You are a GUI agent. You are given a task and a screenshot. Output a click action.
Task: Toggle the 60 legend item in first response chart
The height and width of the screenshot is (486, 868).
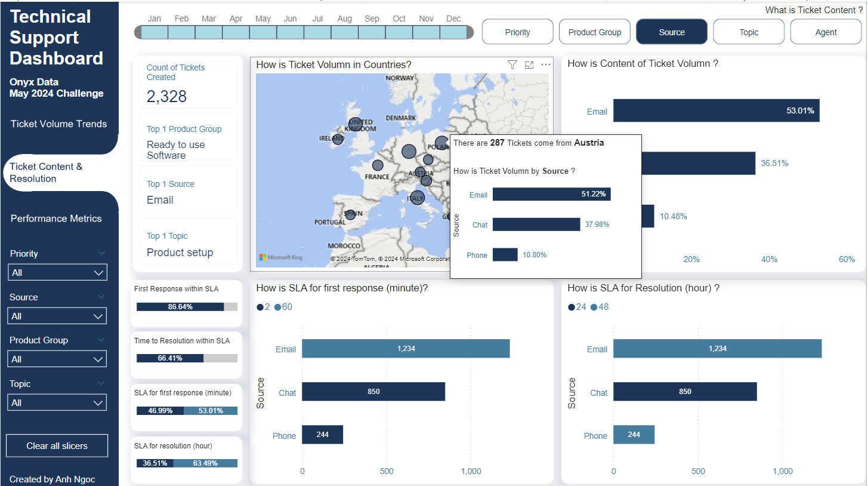point(283,307)
